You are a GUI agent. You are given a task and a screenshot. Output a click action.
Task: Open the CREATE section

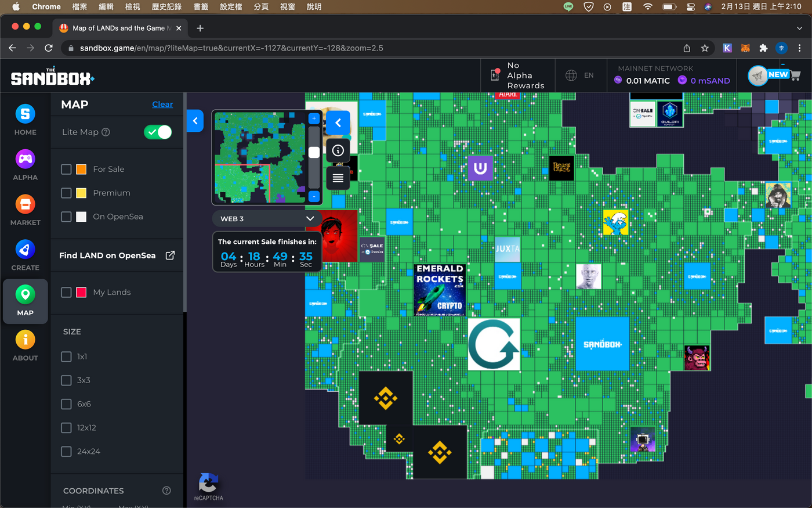[25, 255]
